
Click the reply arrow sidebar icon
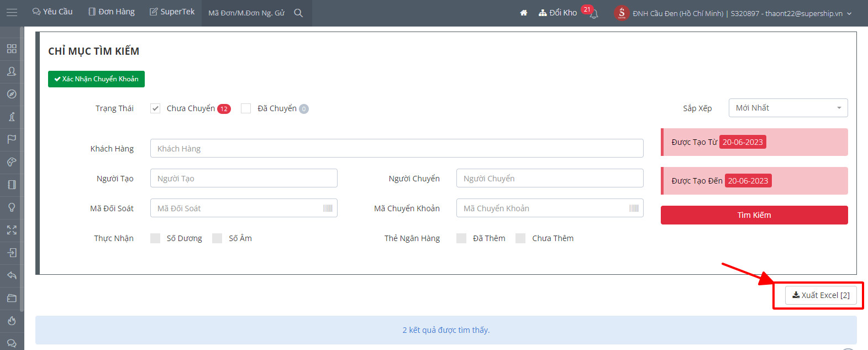pos(12,275)
